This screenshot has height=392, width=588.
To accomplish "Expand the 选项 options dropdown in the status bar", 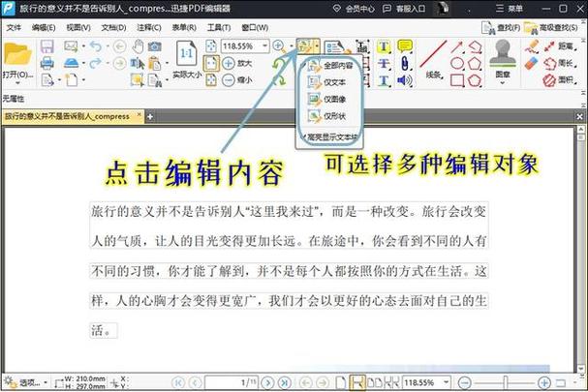I will coord(46,382).
